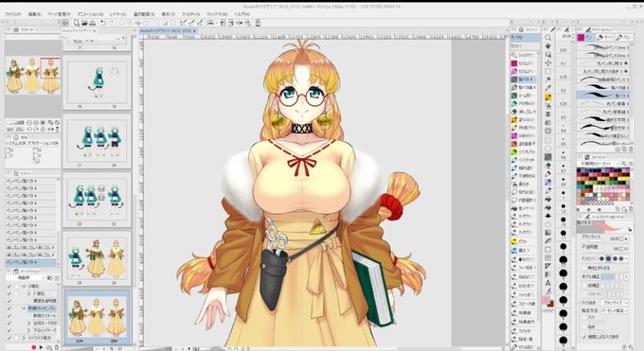Click the Navigator rotate left icon

point(29,130)
